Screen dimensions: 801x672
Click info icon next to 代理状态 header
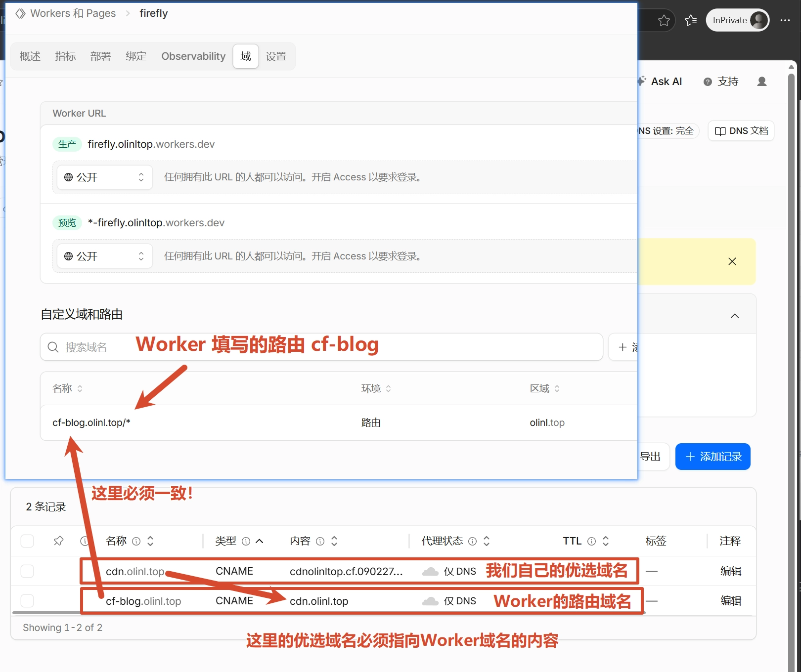pos(472,542)
